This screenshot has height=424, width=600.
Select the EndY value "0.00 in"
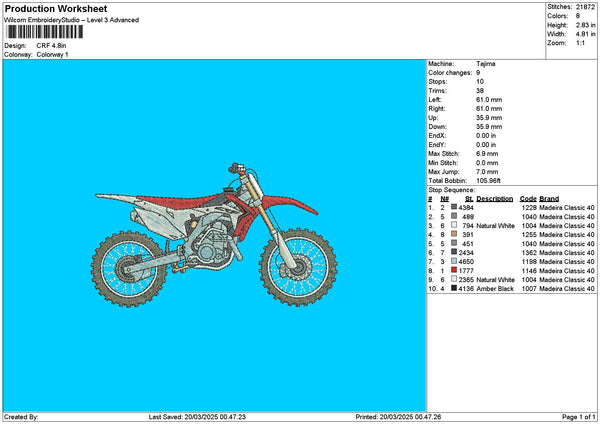tap(486, 145)
